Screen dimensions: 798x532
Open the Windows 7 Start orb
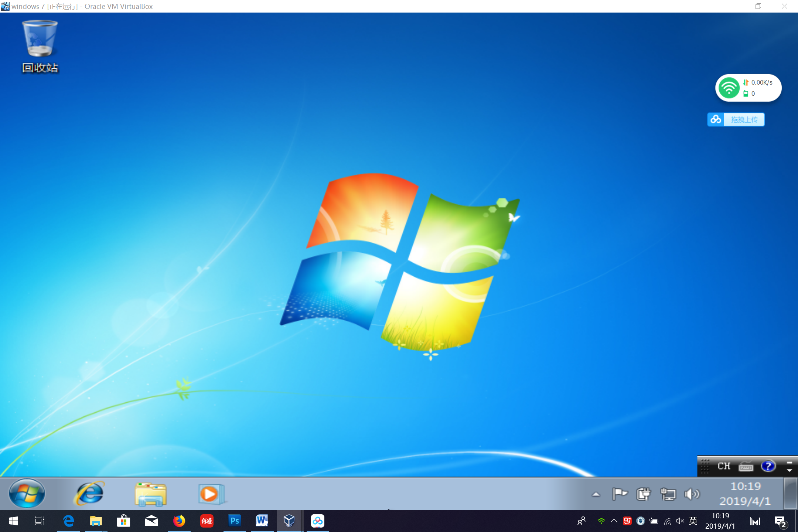pos(27,494)
